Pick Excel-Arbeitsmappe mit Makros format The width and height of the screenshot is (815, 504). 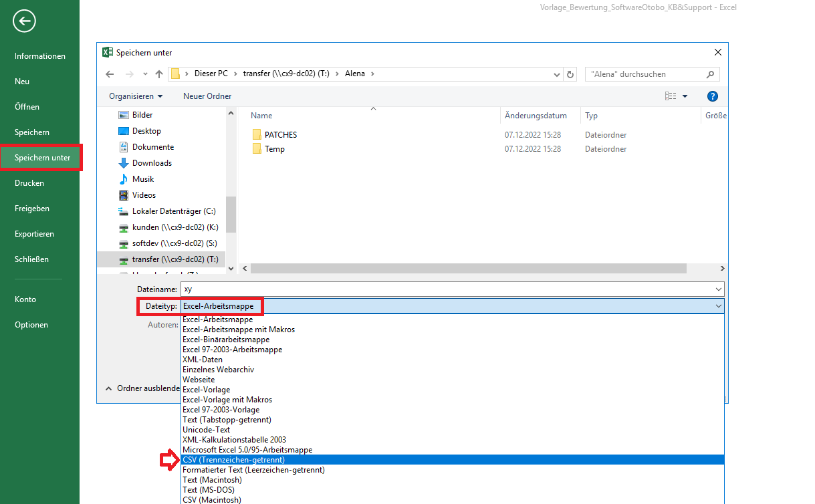point(238,330)
